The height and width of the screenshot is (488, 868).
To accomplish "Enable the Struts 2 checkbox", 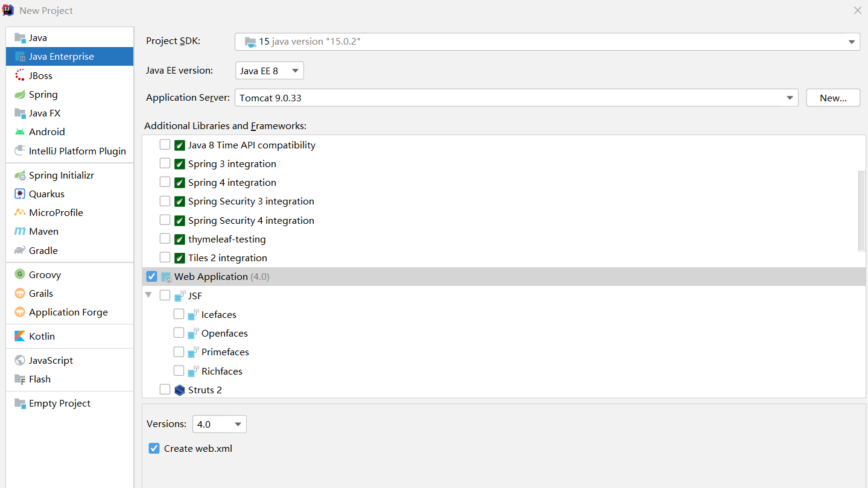I will (165, 390).
